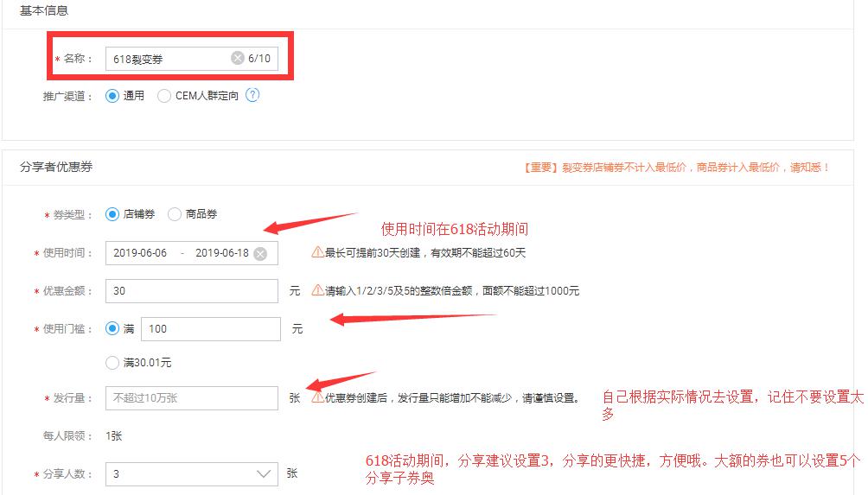The image size is (868, 495).
Task: Select the 满30.01元 threshold radio button
Action: tap(112, 363)
